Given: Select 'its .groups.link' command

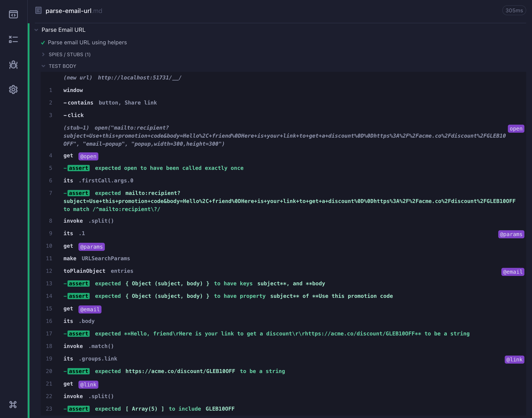Looking at the screenshot, I should pos(283,358).
